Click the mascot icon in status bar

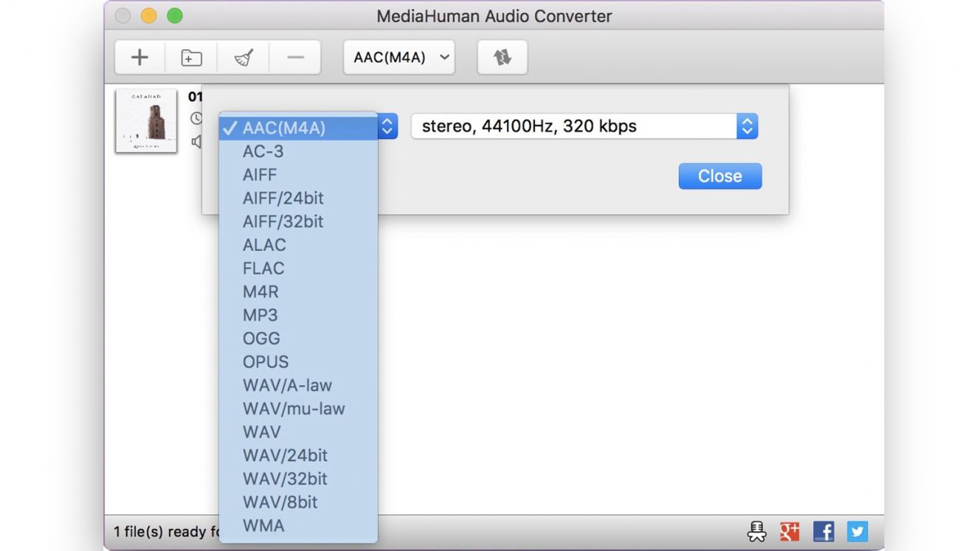click(756, 531)
